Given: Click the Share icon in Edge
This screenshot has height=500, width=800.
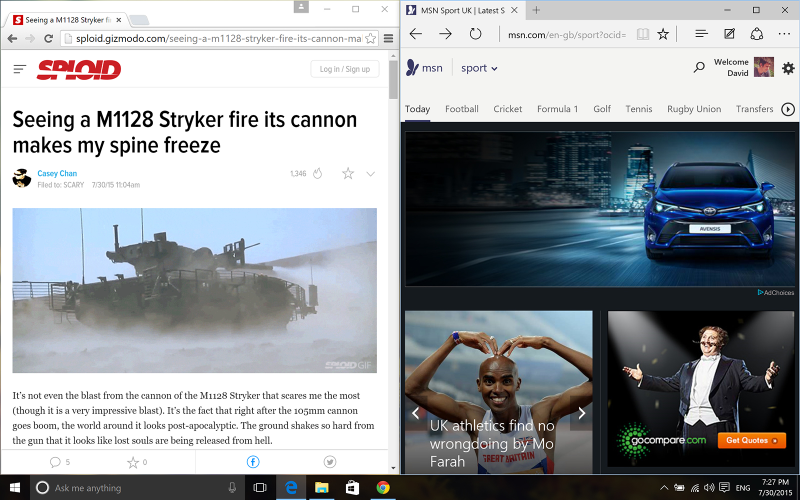Looking at the screenshot, I should (757, 34).
